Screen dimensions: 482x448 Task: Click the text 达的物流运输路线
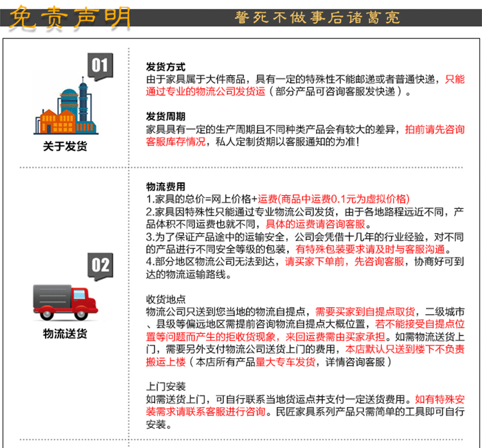185,274
